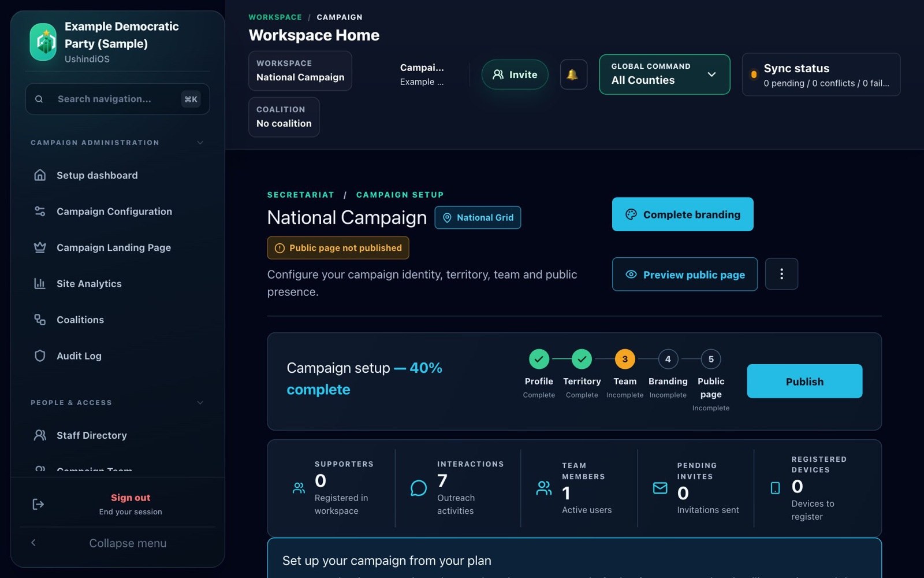Click the Complete branding button

pos(683,214)
